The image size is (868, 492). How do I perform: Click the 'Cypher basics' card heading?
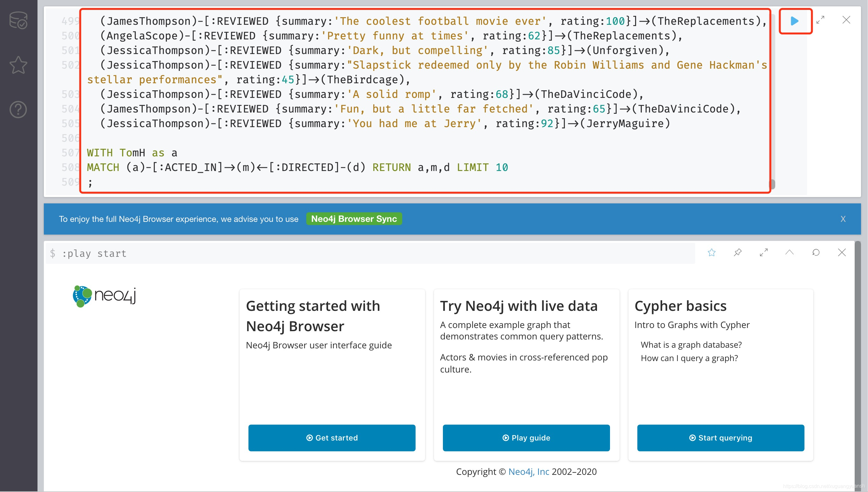(681, 306)
